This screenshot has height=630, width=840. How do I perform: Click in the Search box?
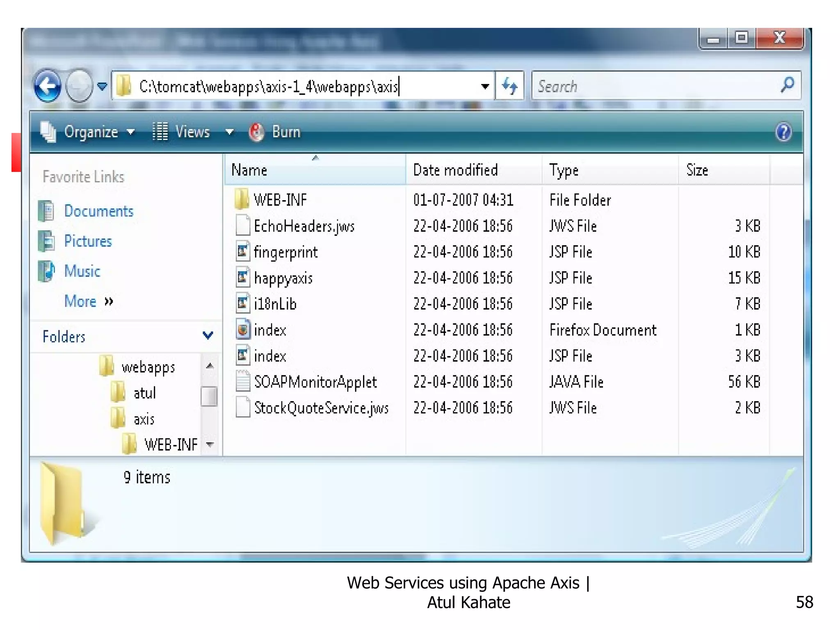click(x=666, y=86)
